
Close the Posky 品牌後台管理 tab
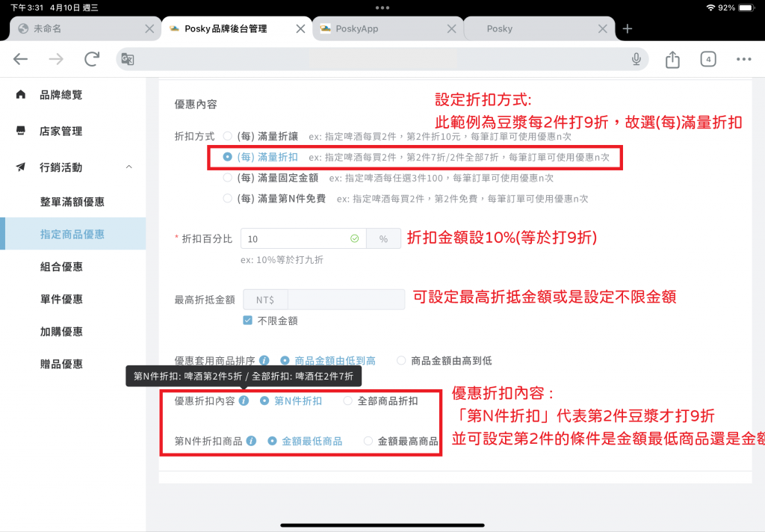click(300, 29)
